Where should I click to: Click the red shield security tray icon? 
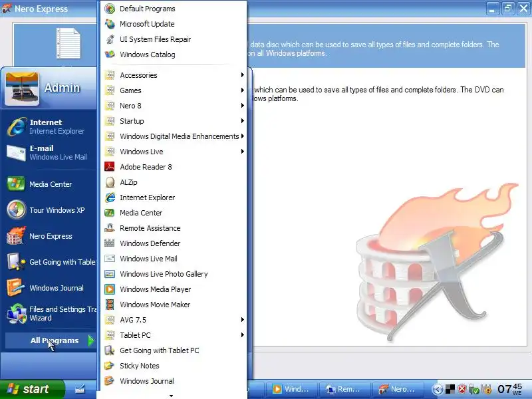[x=462, y=389]
